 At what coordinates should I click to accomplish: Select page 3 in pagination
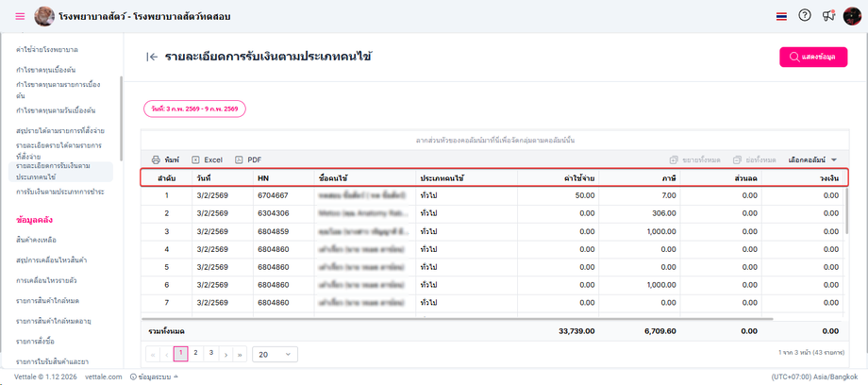[211, 353]
